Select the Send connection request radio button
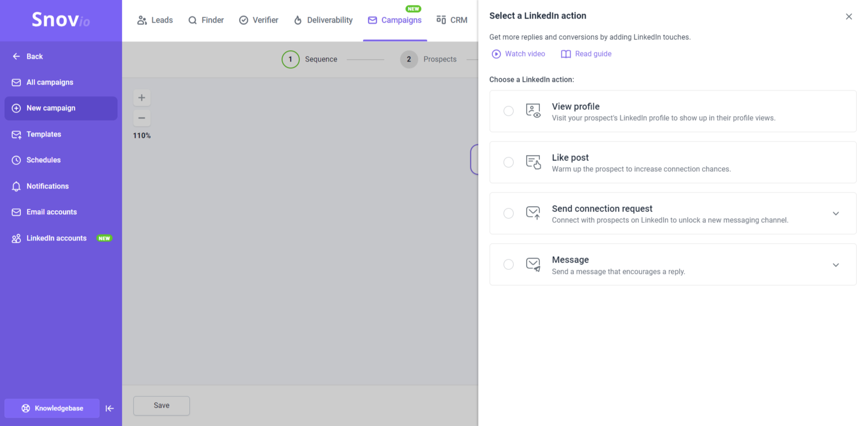868x426 pixels. click(508, 213)
